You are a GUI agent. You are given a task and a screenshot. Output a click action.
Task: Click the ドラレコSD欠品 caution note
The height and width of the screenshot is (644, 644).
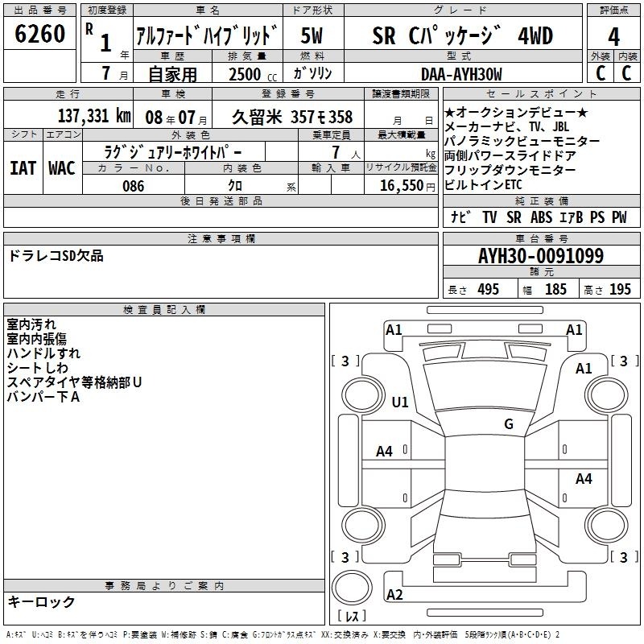(x=56, y=256)
